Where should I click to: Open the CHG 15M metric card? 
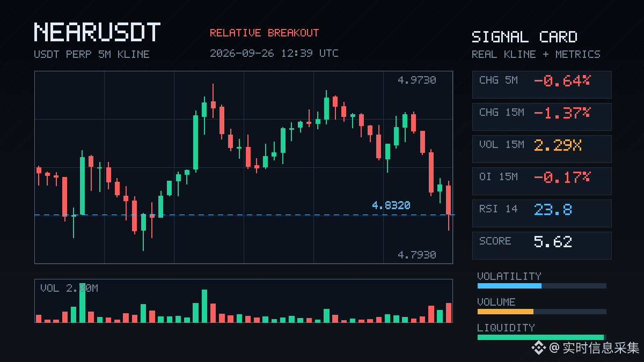coord(541,117)
